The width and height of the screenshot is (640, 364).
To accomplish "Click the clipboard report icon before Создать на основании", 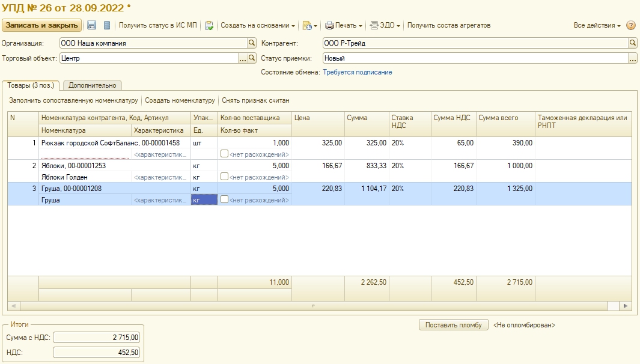I will [209, 25].
